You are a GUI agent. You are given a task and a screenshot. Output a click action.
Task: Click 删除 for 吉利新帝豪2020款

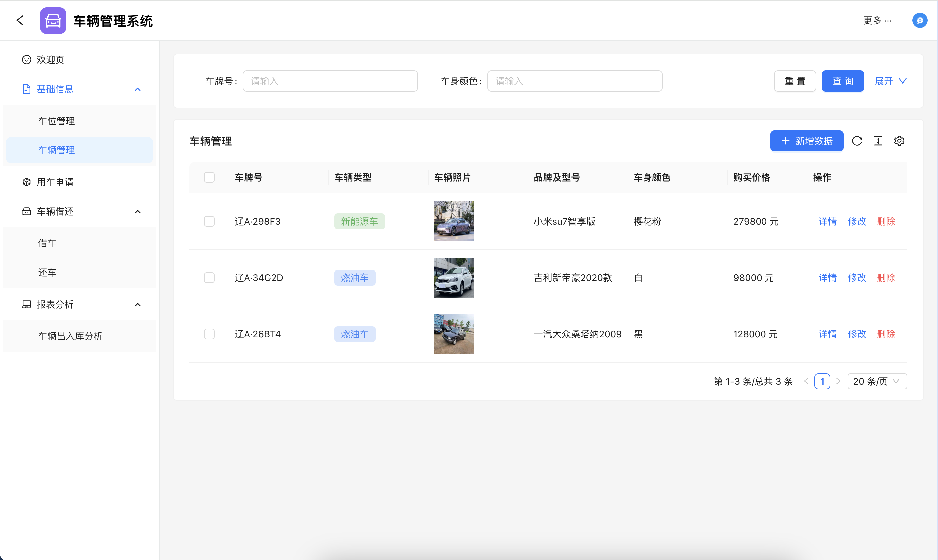tap(885, 278)
